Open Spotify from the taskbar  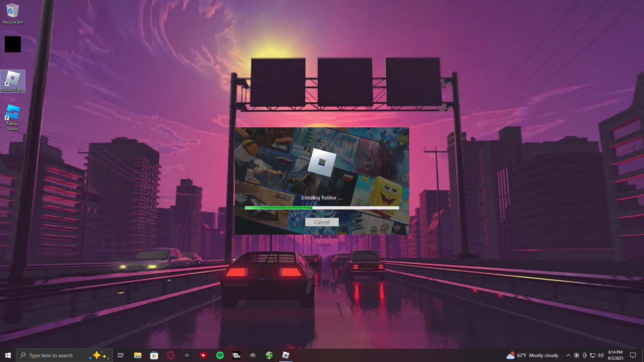[x=220, y=355]
